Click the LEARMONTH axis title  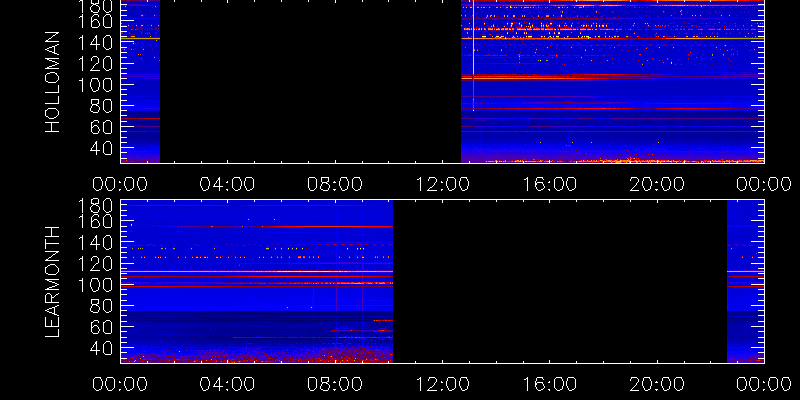[53, 281]
